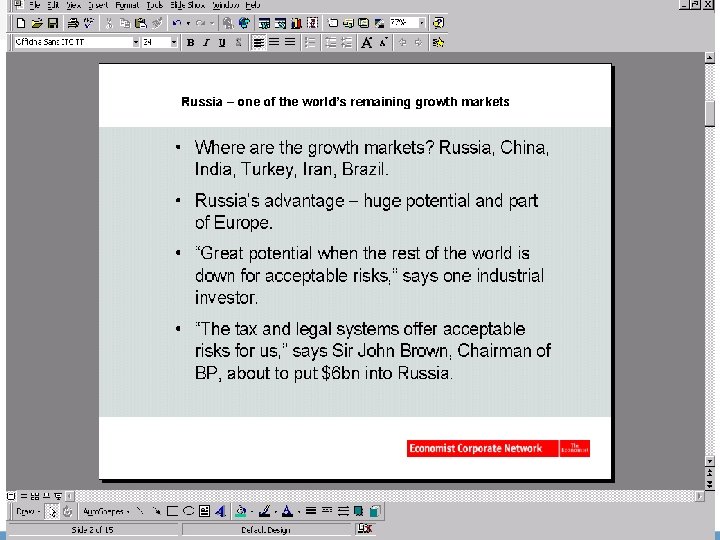
Task: Click the Undo arrow icon
Action: [x=177, y=22]
